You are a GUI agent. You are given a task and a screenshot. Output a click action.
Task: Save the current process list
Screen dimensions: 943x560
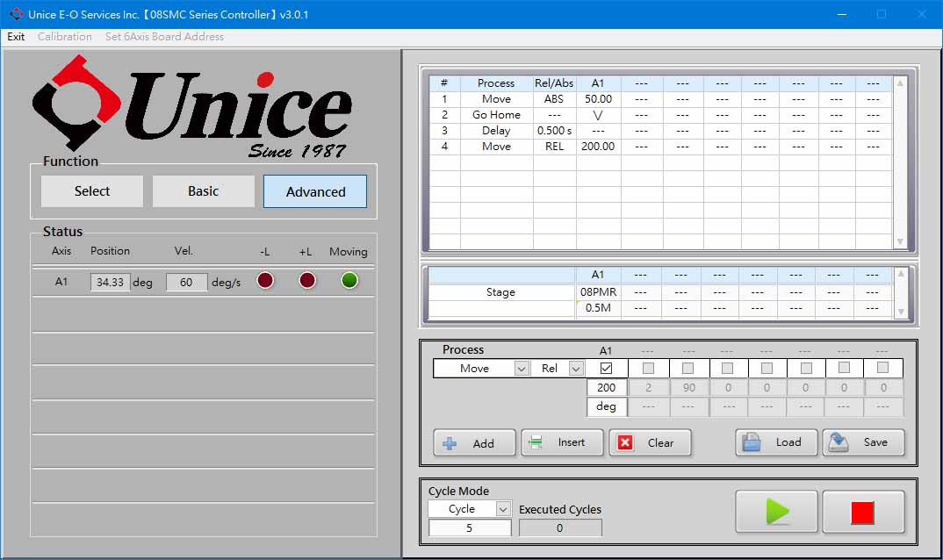point(864,442)
